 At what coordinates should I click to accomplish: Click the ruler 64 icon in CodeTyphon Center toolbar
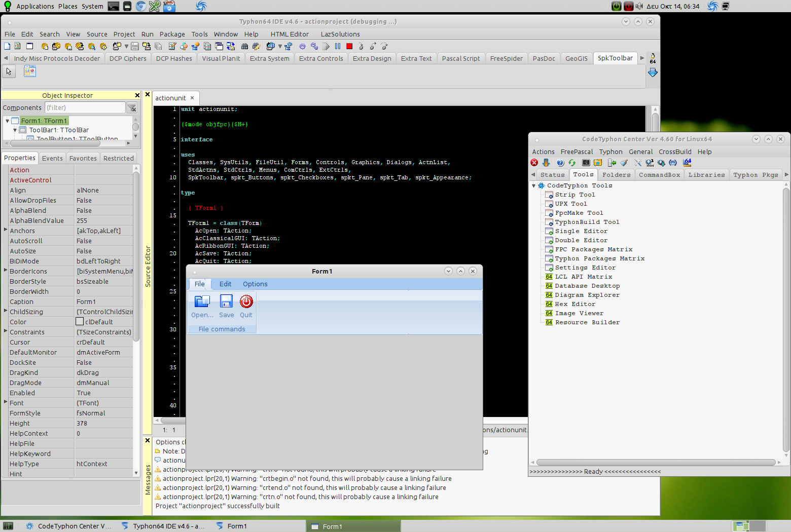pyautogui.click(x=687, y=163)
